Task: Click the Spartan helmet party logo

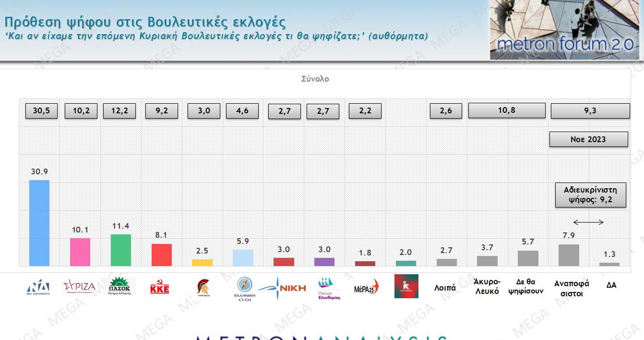Action: pos(203,287)
